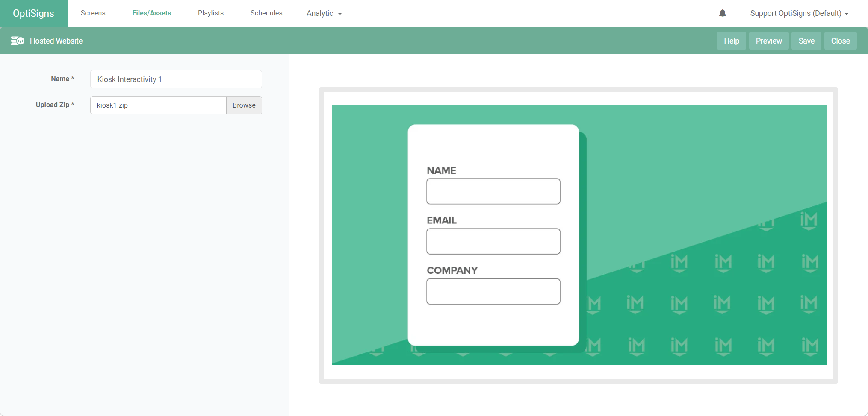Click the Name field containing Kiosk Interactivity 1
Screen dimensions: 868x416
pyautogui.click(x=176, y=79)
